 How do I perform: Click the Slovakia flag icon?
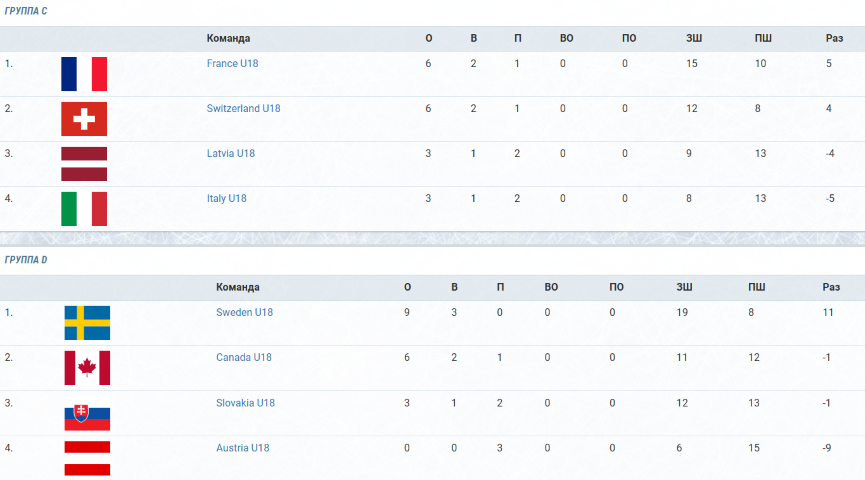87,415
